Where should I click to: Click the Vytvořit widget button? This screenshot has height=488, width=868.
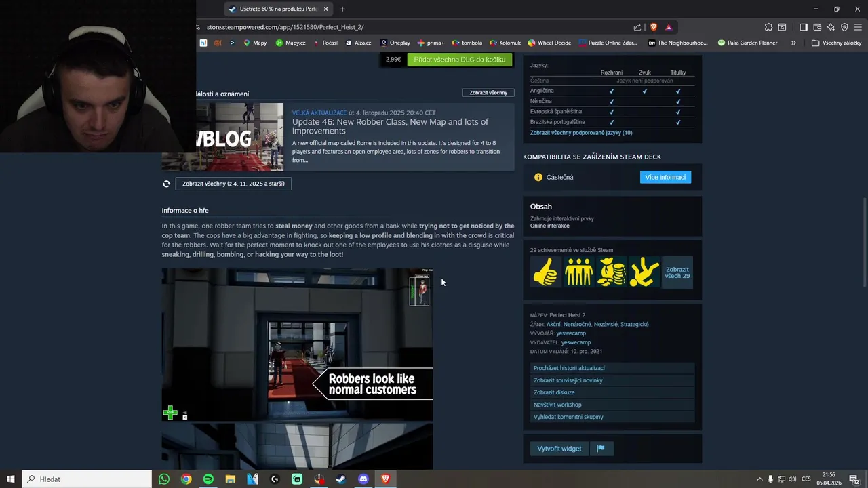point(559,449)
